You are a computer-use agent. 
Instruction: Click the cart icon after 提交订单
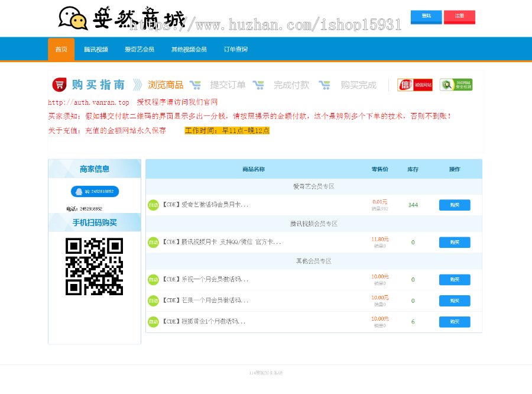(258, 85)
